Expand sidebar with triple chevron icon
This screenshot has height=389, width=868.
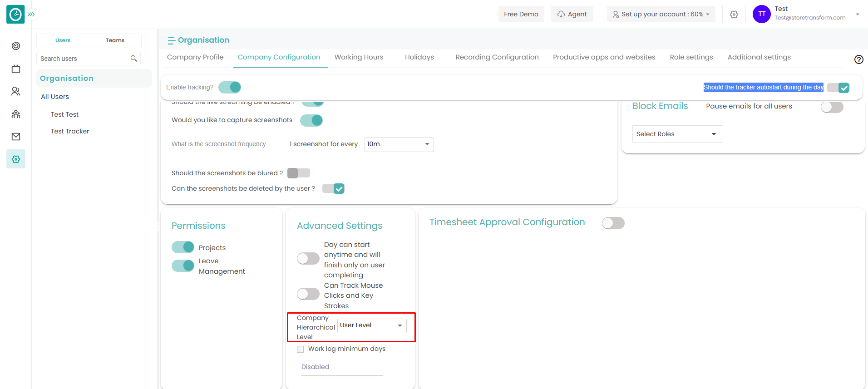point(31,15)
